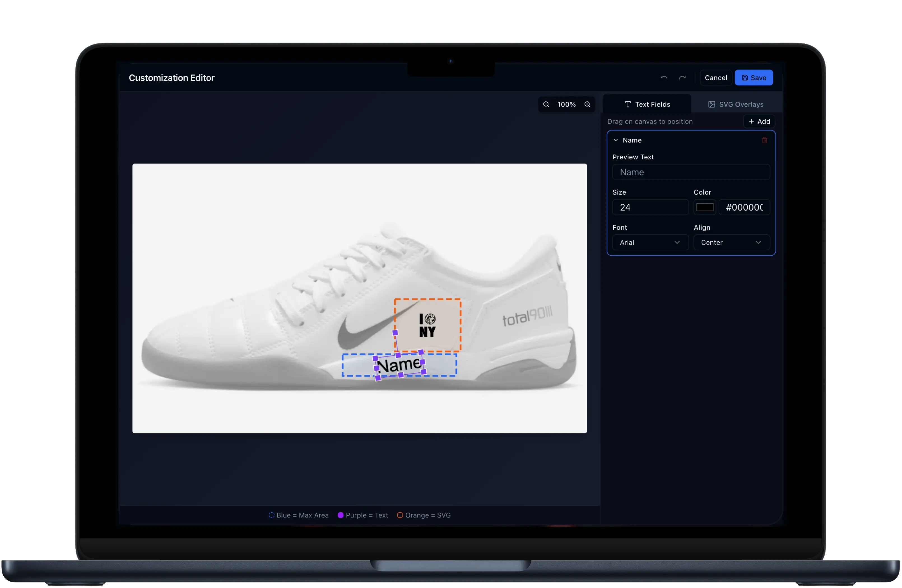Click the undo arrow icon
This screenshot has height=588, width=902.
click(664, 78)
